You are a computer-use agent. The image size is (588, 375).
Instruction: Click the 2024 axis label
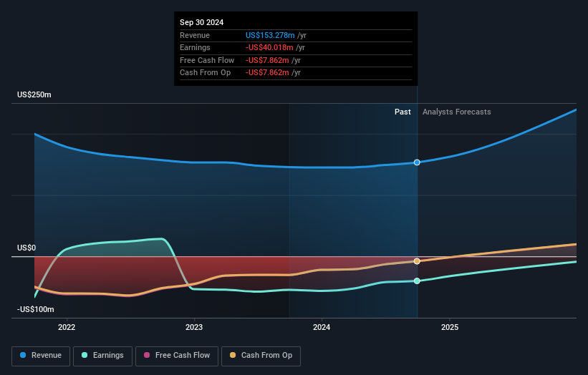coord(322,328)
